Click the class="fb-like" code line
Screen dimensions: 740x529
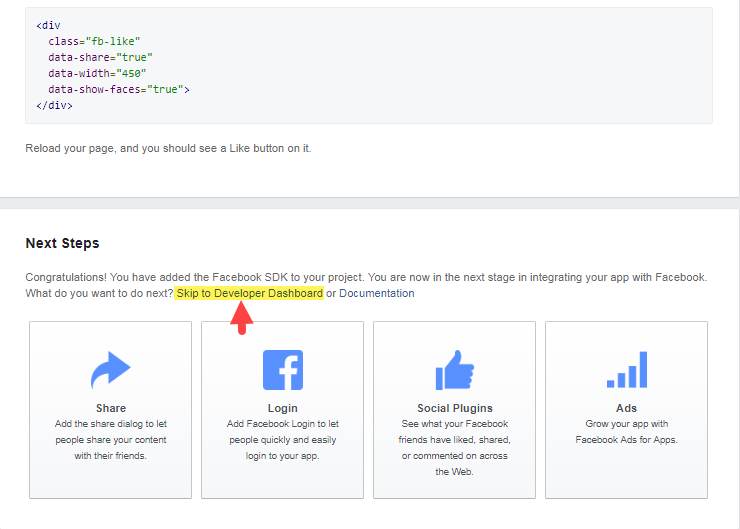point(94,42)
